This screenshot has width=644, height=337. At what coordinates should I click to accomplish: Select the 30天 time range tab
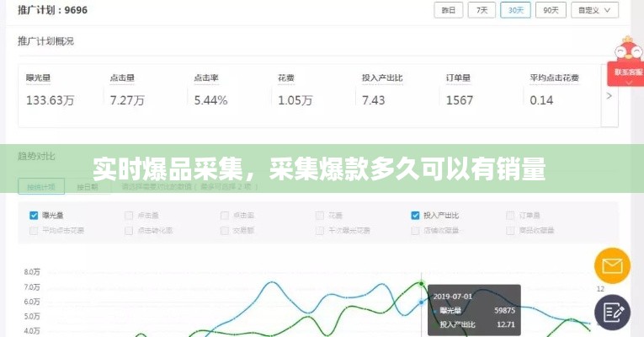514,10
